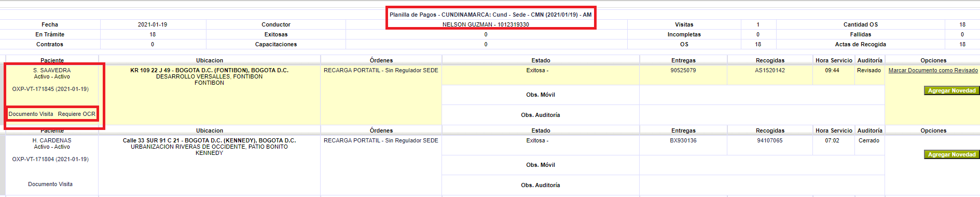Click the Marcar Documento como Revisado link
The width and height of the screenshot is (980, 197).
coord(933,70)
